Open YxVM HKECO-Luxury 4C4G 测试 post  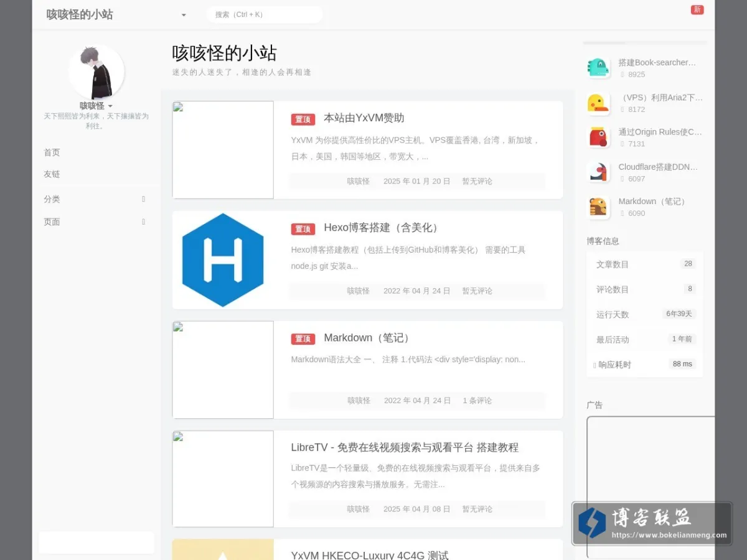(x=370, y=554)
